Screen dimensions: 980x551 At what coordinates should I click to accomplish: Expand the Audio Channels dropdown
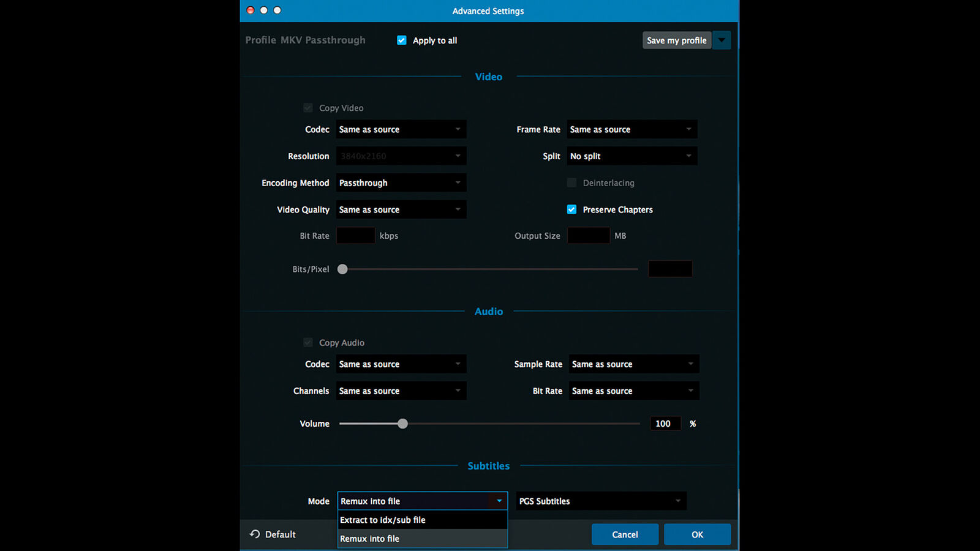[x=401, y=391]
